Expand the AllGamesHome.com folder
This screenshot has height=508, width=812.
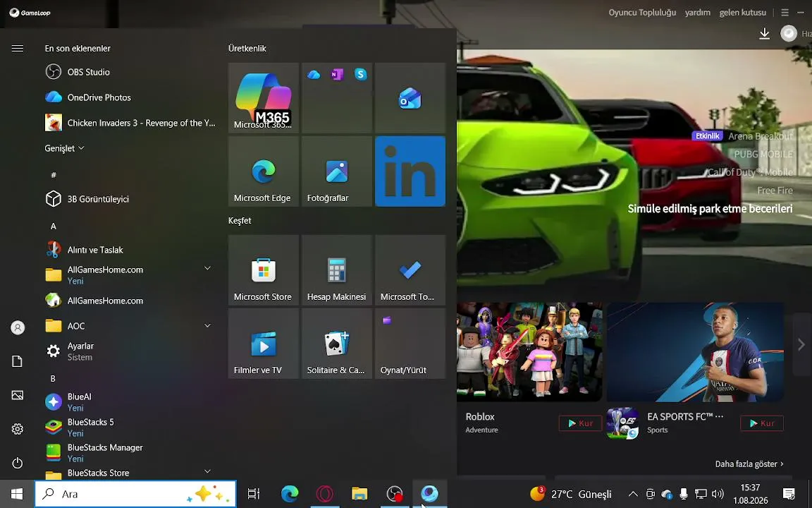[x=207, y=268]
